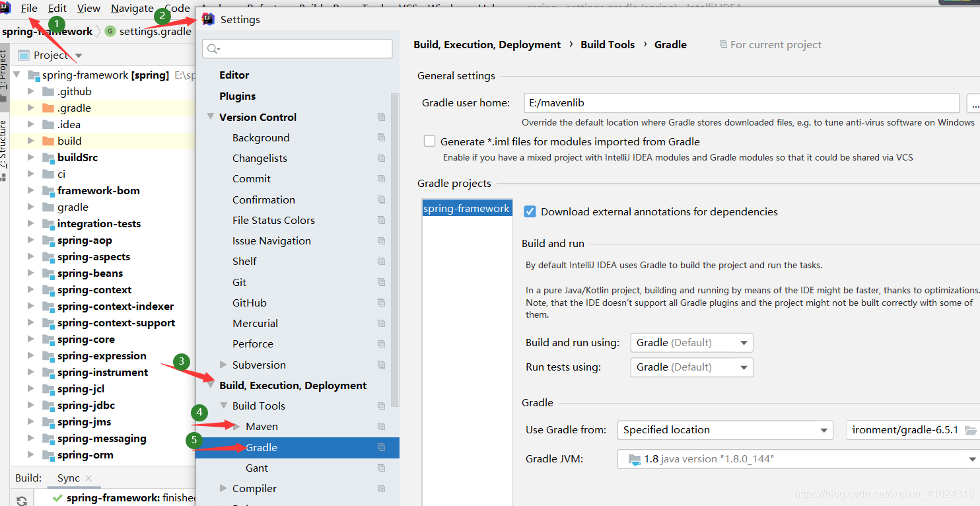Open the File Status Colors settings page
The image size is (980, 506).
[273, 221]
